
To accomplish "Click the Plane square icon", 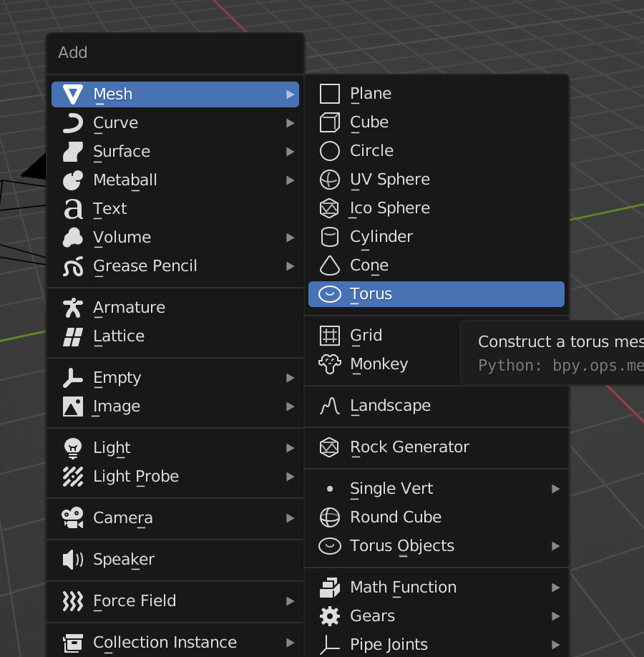I will (x=330, y=94).
